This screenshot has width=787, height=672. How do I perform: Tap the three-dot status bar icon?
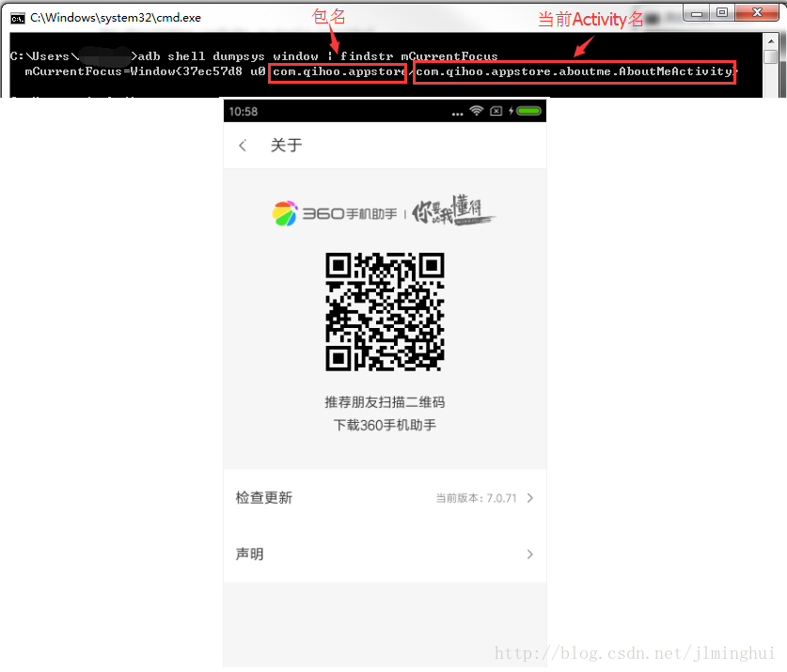coord(457,114)
